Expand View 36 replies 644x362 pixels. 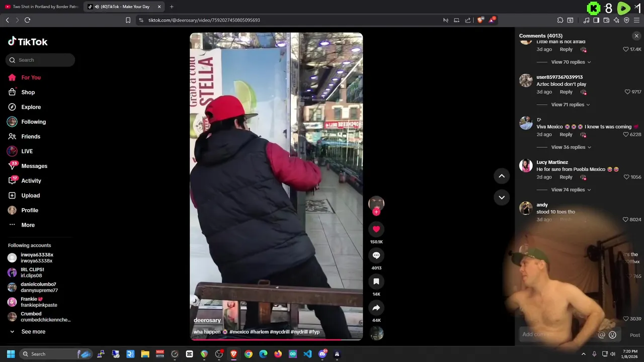(x=571, y=147)
